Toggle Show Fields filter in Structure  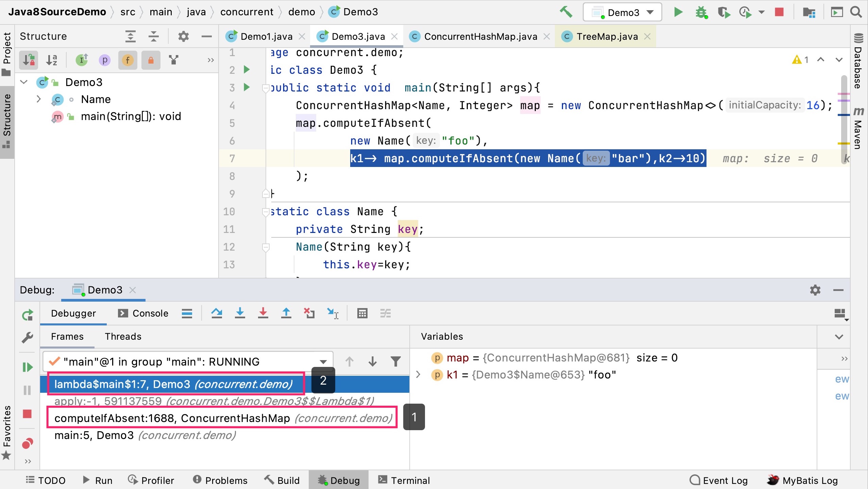pyautogui.click(x=127, y=60)
